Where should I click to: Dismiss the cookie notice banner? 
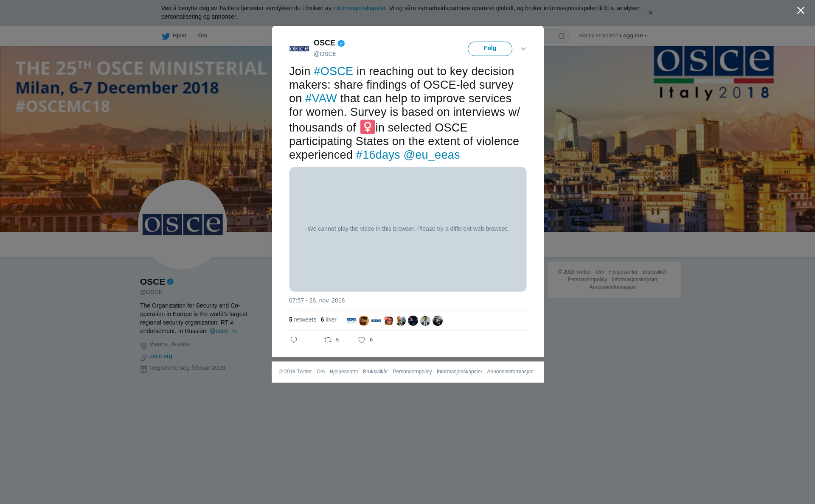click(x=650, y=13)
